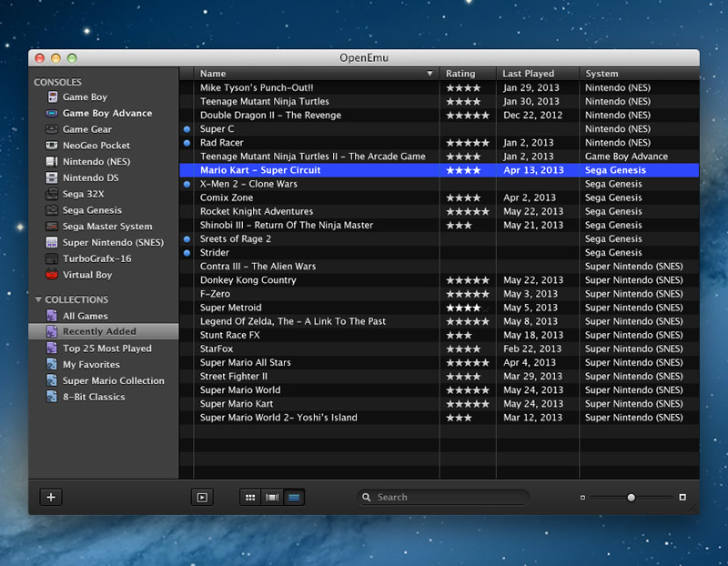Click the NeoGeo Pocket console icon

click(52, 146)
